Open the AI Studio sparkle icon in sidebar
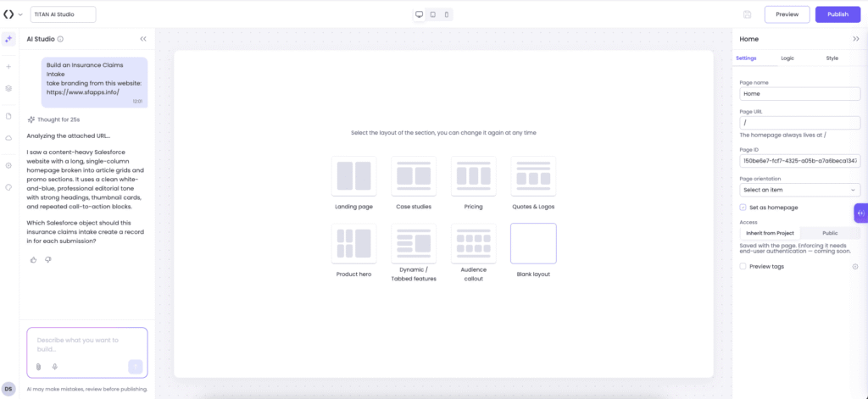This screenshot has width=868, height=399. 8,39
